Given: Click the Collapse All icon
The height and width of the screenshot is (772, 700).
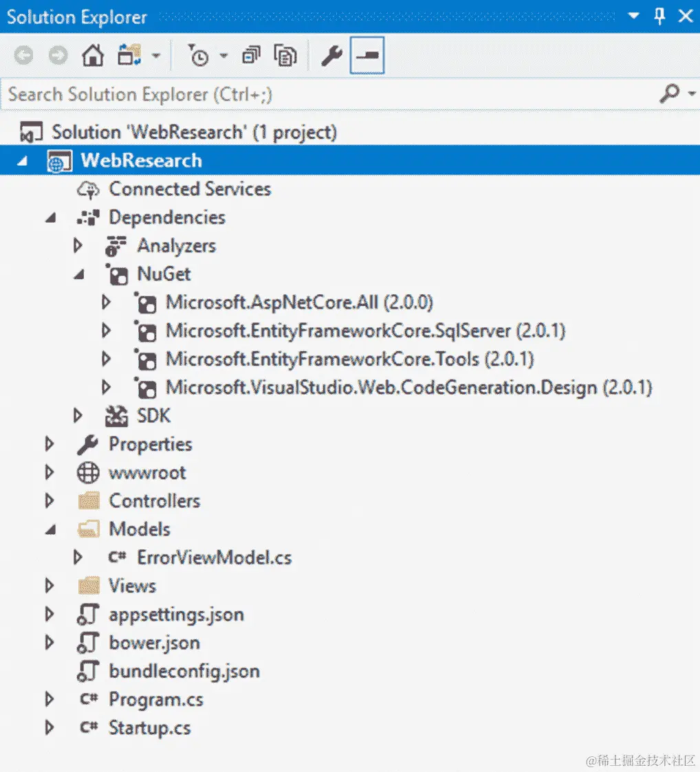Looking at the screenshot, I should 251,55.
